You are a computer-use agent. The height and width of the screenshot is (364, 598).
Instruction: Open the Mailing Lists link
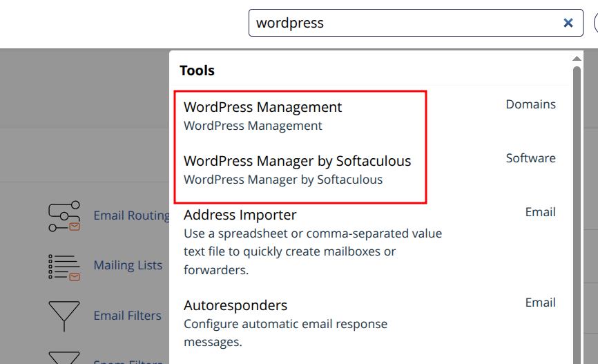[128, 265]
